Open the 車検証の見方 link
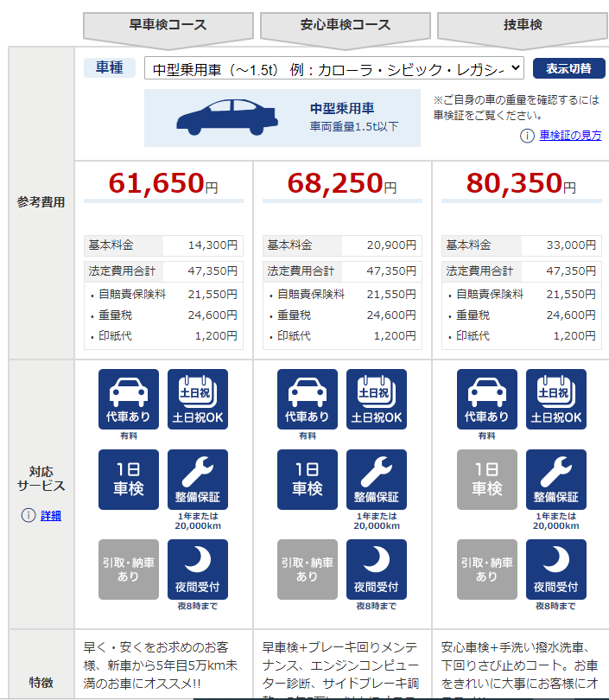The image size is (609, 700). point(570,136)
